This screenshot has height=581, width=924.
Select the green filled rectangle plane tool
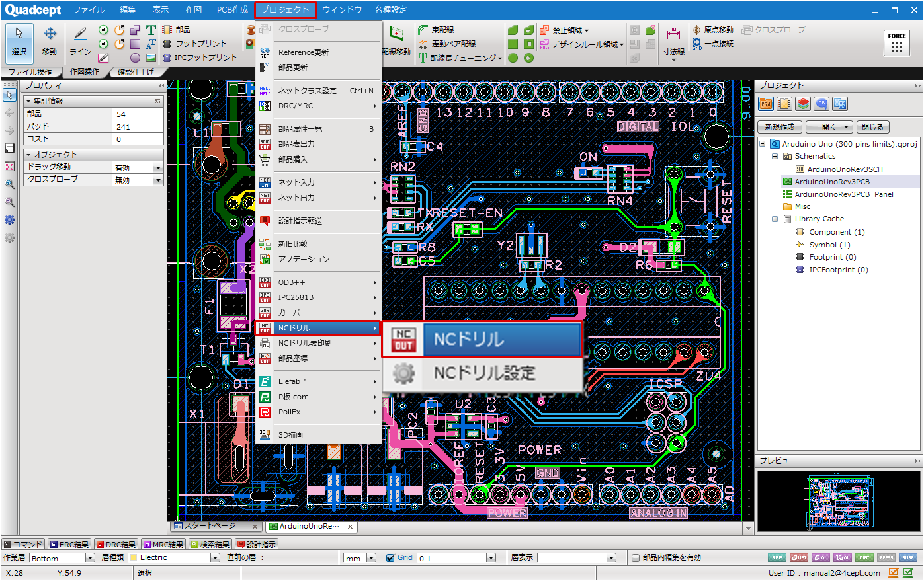[513, 44]
